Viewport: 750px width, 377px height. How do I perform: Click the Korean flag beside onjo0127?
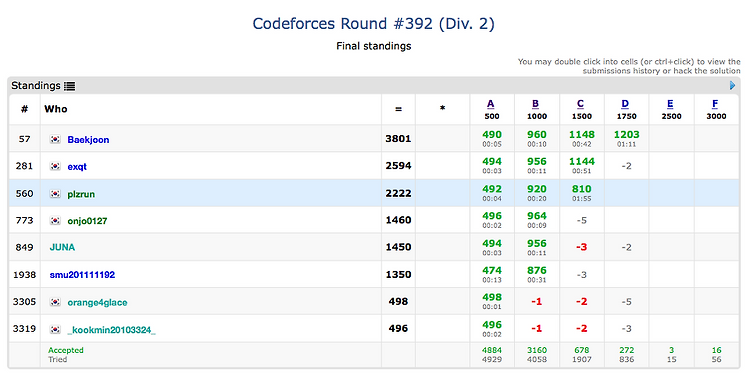click(x=55, y=221)
